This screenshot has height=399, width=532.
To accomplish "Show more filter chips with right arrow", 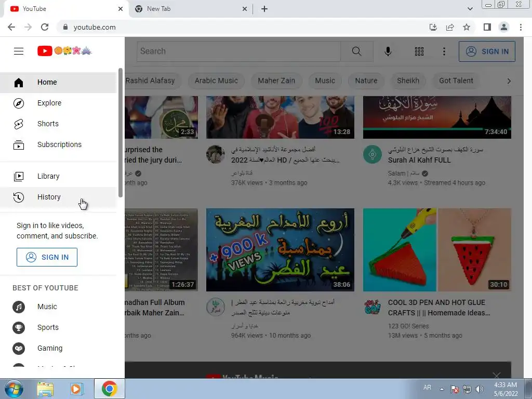I will tap(509, 81).
